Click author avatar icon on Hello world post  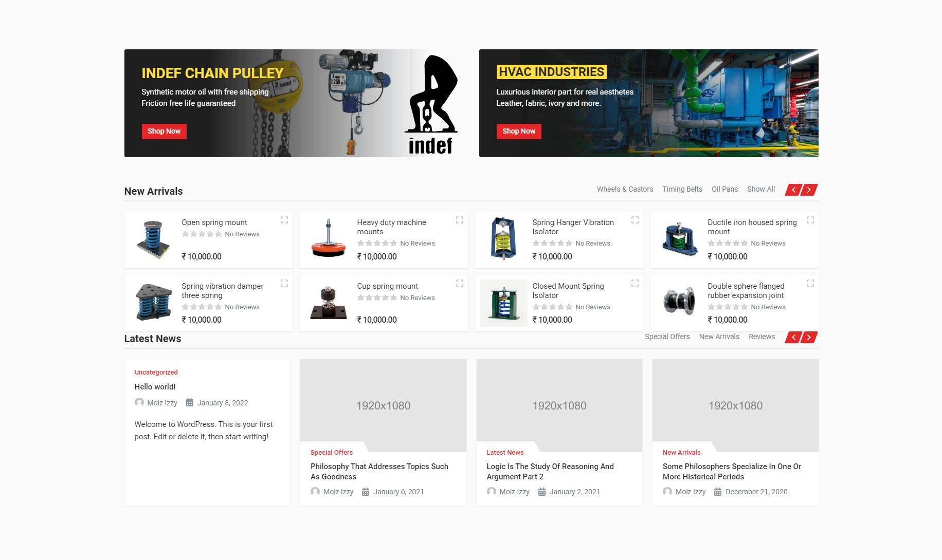pos(139,402)
